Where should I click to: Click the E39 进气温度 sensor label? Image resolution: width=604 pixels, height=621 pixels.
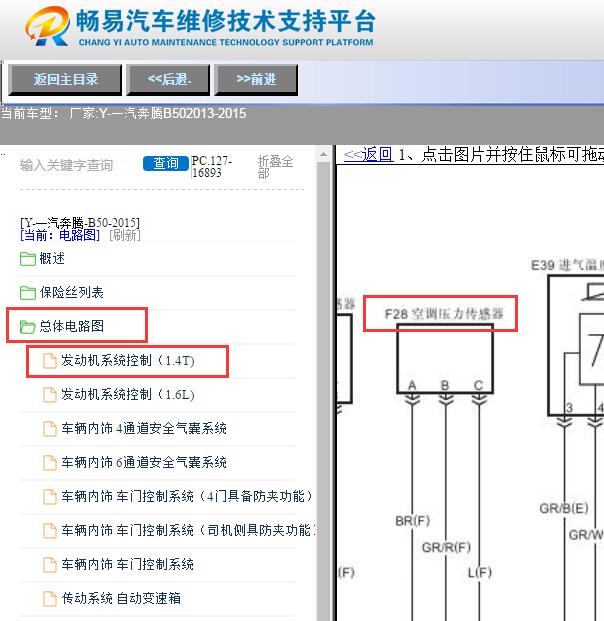tap(567, 265)
